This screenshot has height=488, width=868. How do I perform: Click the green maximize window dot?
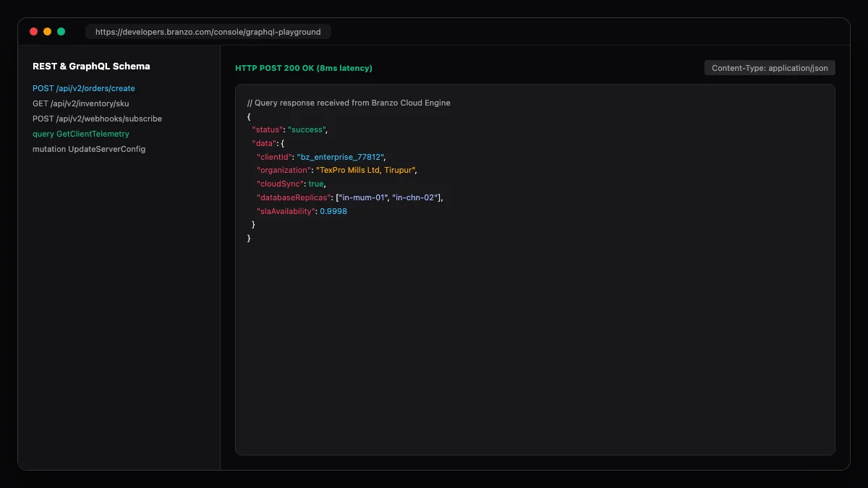coord(61,32)
